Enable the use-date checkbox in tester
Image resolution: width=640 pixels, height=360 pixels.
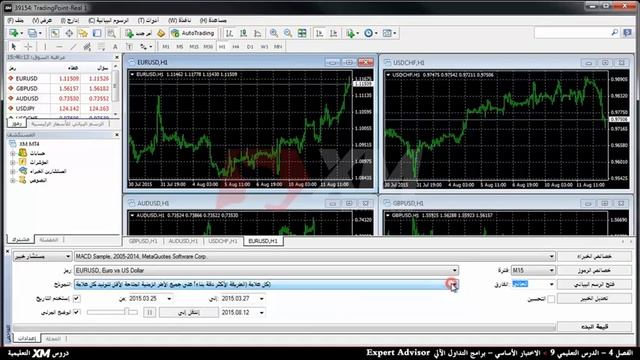76,298
